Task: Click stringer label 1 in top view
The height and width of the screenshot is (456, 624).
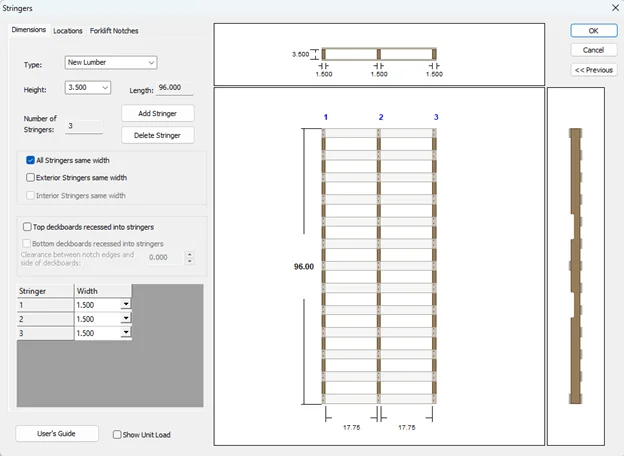Action: pos(326,117)
